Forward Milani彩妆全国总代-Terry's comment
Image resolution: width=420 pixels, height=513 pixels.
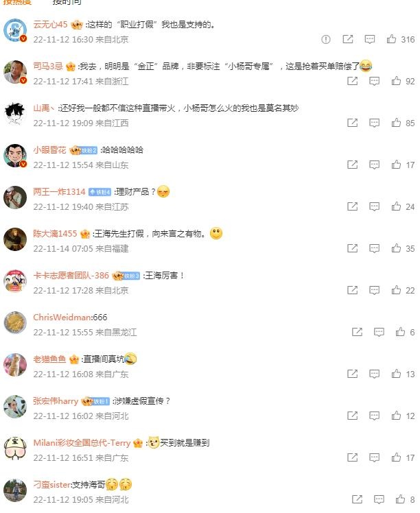[x=352, y=457]
